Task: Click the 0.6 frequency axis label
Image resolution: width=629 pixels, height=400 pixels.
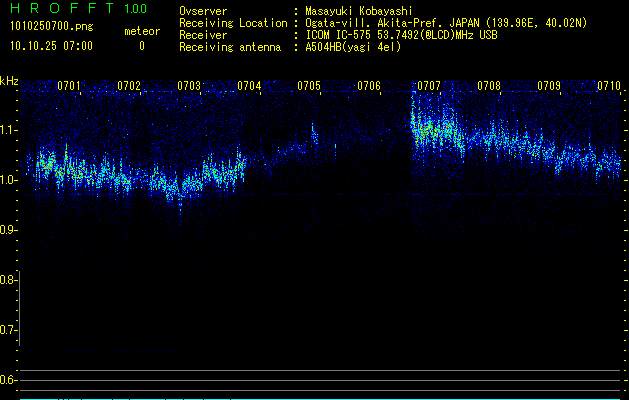Action: (x=9, y=380)
